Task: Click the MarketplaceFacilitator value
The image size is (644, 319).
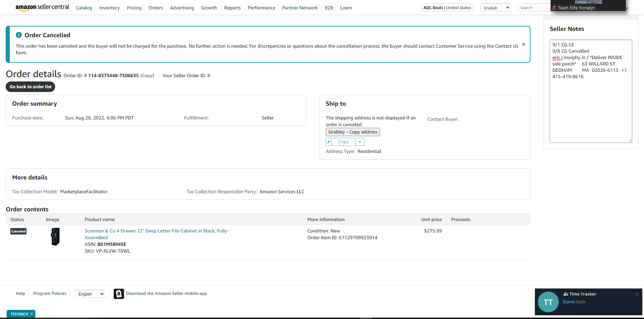Action: 84,192
